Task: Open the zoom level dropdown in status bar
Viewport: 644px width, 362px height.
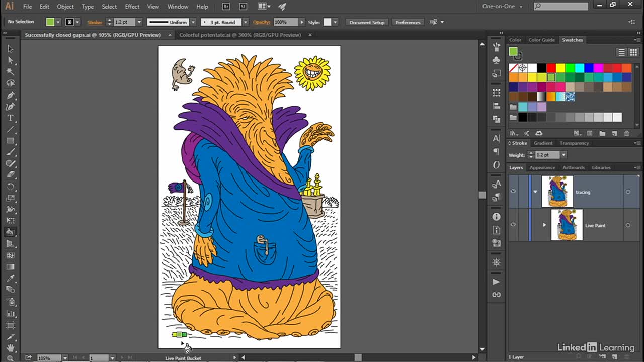Action: (x=65, y=358)
